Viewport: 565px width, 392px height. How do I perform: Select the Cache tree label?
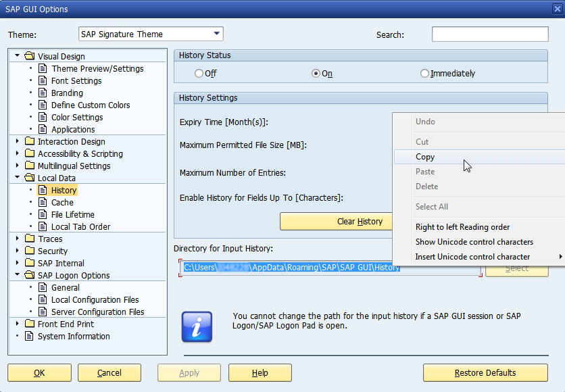(x=62, y=203)
